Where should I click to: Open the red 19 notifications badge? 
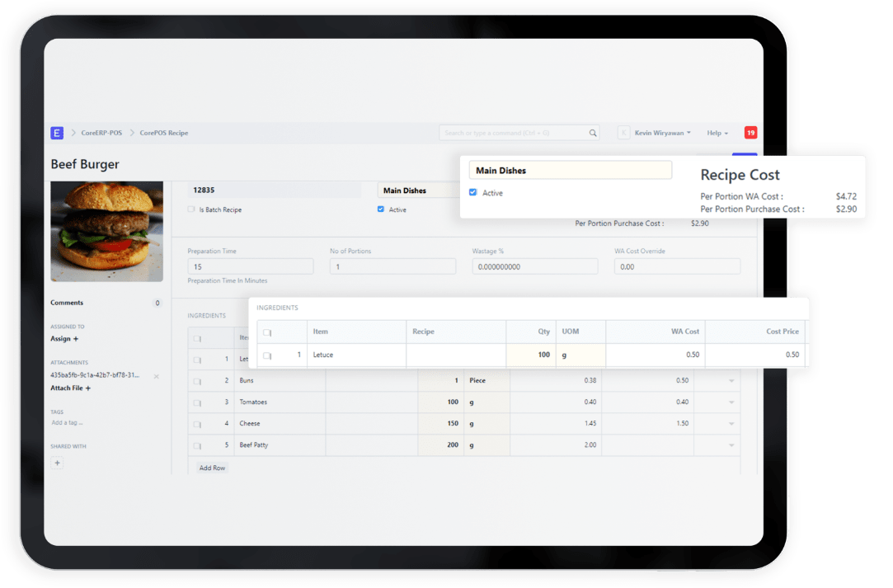750,133
